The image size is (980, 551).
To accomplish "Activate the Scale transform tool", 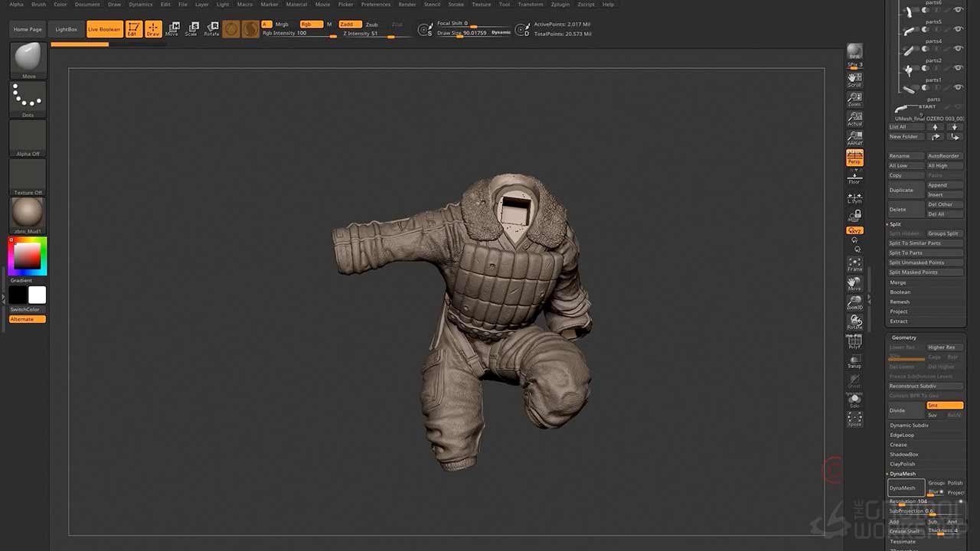I will [191, 29].
